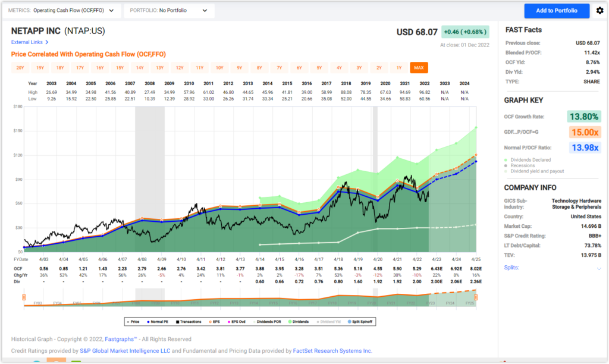Click Add to Portfolio button
Screen dimensions: 609x364
coord(557,11)
